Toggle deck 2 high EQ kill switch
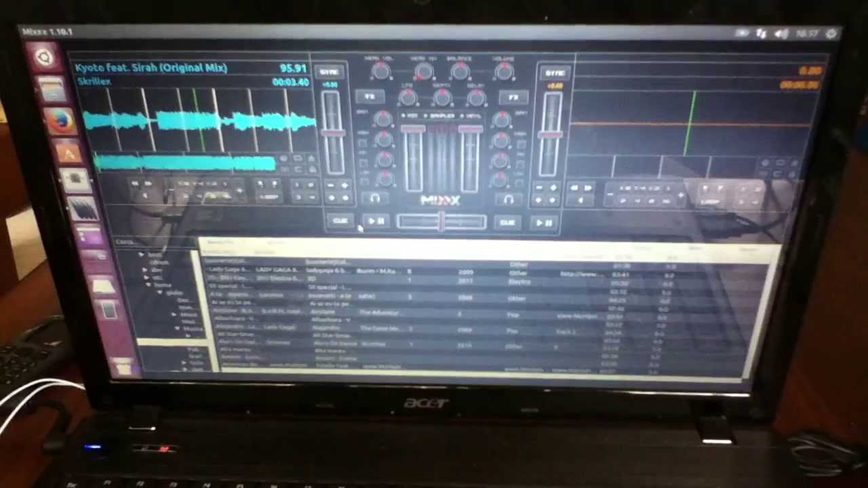868x488 pixels. coord(520,144)
